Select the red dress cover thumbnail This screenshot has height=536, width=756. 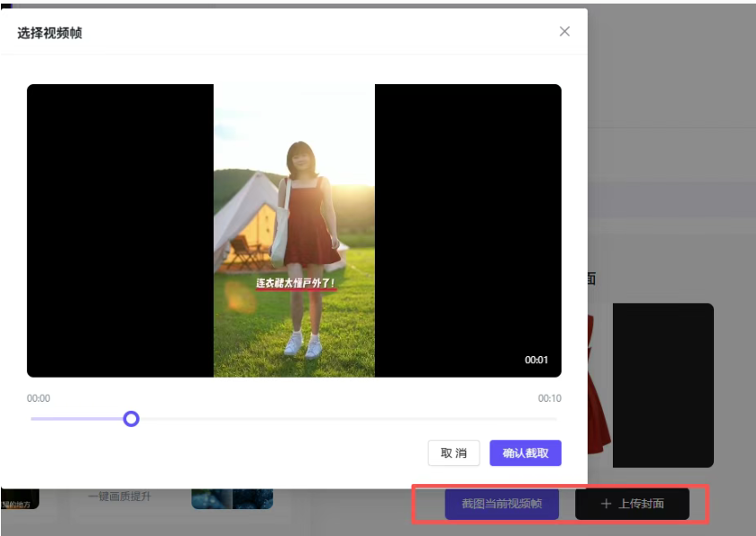pos(599,385)
